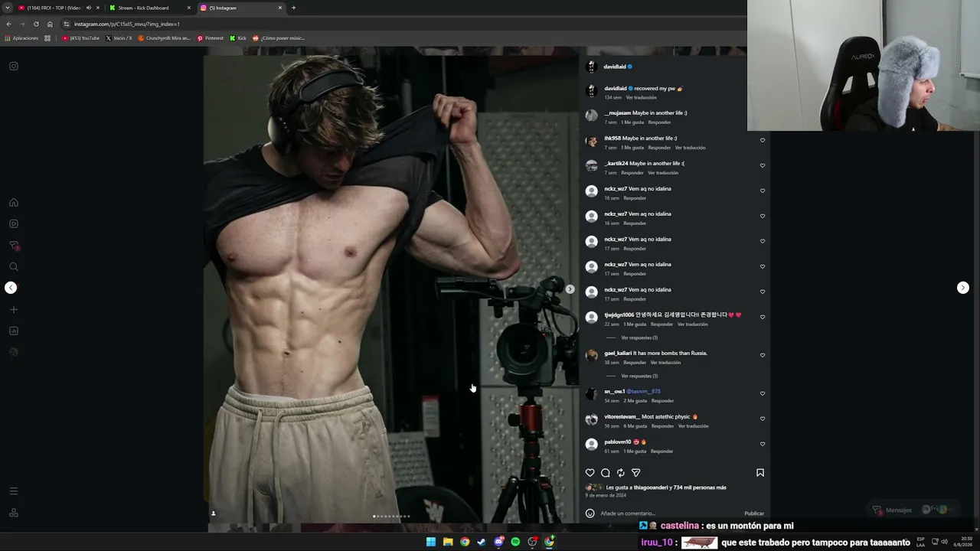Click Publicar to post the comment
This screenshot has height=551, width=980.
(x=754, y=514)
